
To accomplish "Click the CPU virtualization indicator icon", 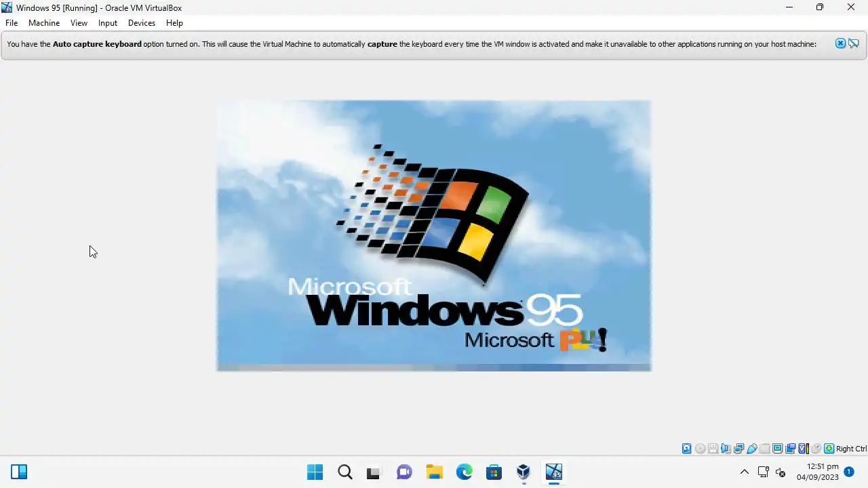I will click(x=804, y=449).
